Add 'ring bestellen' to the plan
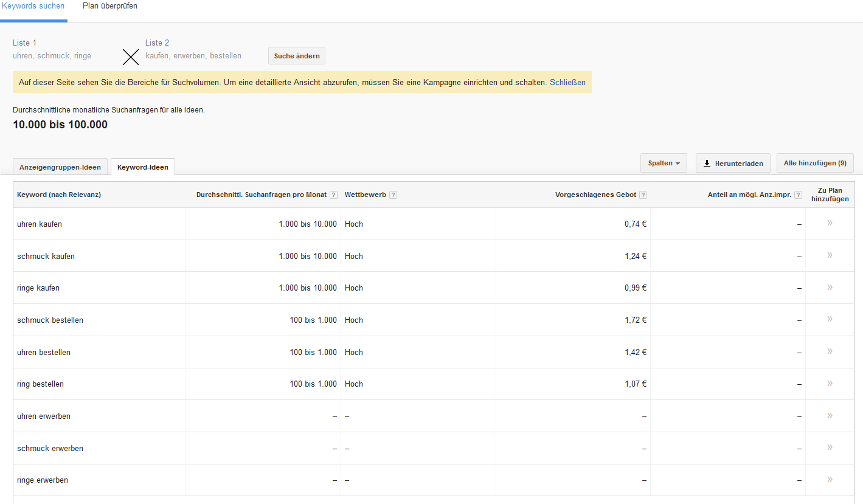This screenshot has width=863, height=504. (x=830, y=383)
